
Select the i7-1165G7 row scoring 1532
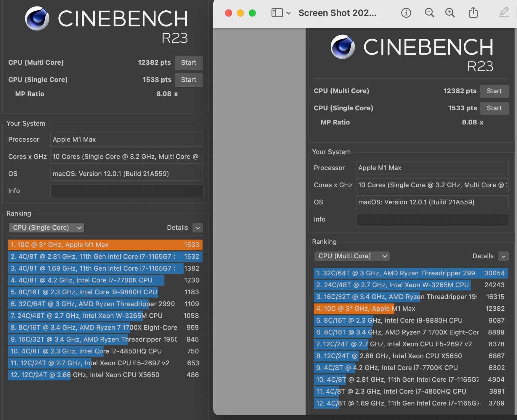coord(105,257)
